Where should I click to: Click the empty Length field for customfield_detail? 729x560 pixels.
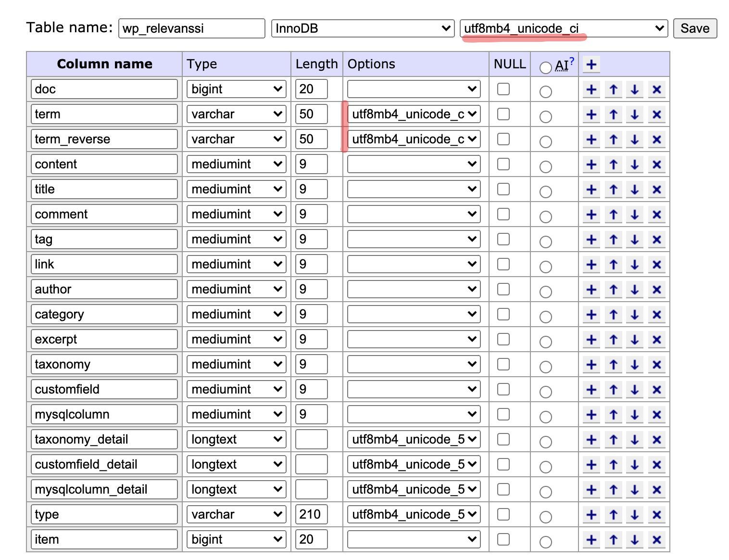point(311,464)
